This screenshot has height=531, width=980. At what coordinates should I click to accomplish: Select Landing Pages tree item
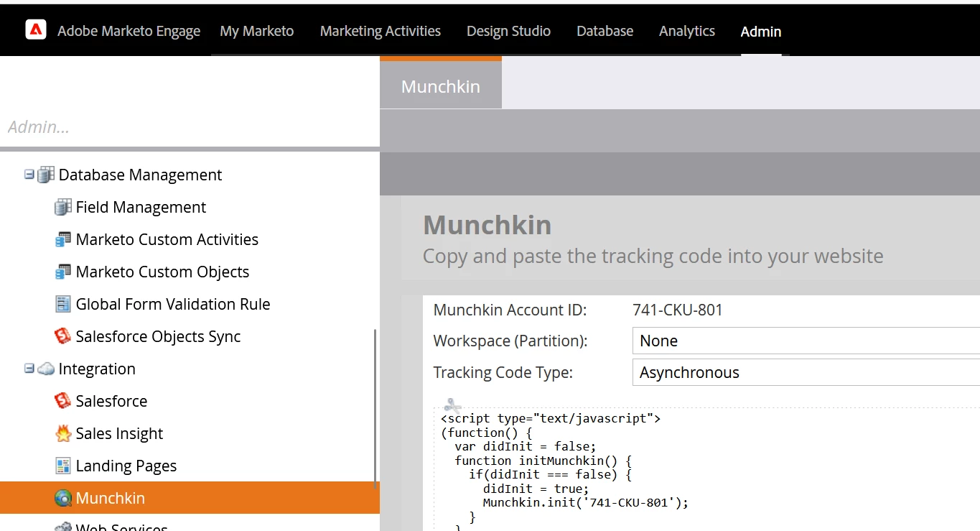tap(126, 466)
